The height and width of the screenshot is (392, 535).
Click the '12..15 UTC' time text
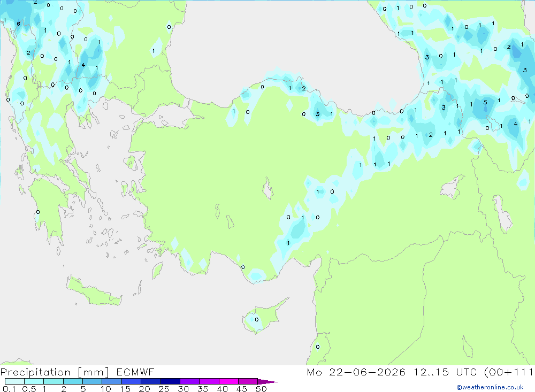445,372
